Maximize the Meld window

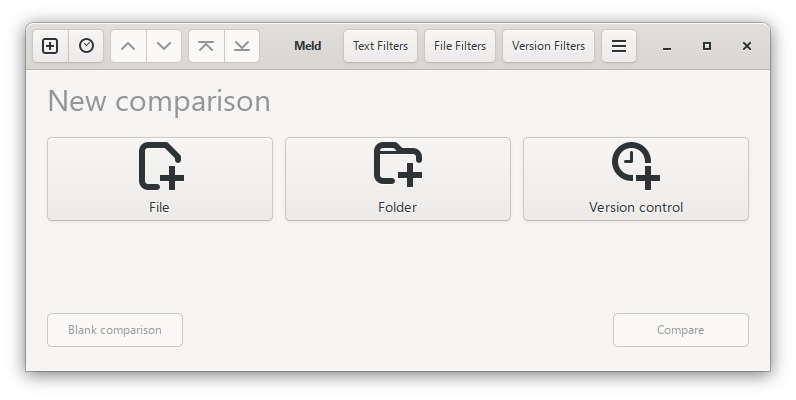click(707, 46)
